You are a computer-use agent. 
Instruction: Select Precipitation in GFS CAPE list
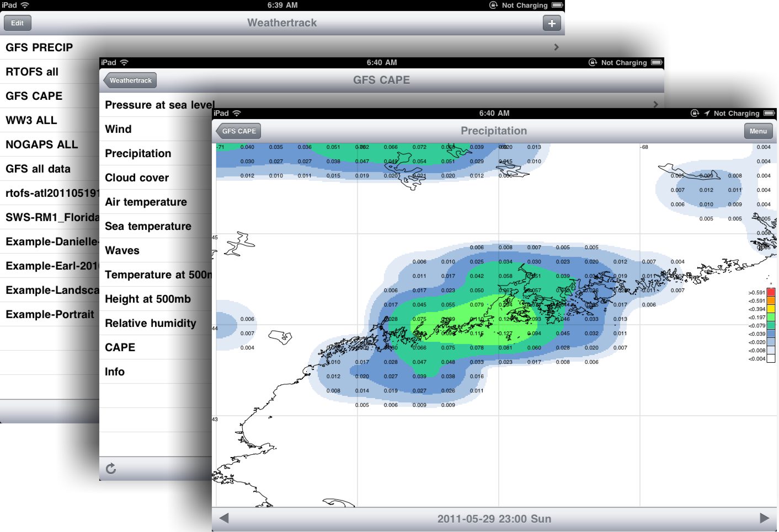coord(138,153)
